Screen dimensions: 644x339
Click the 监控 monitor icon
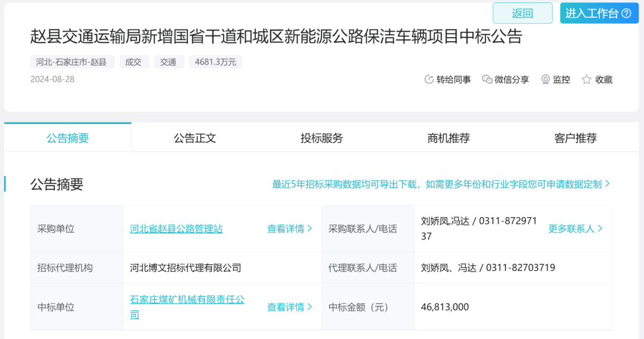click(546, 80)
